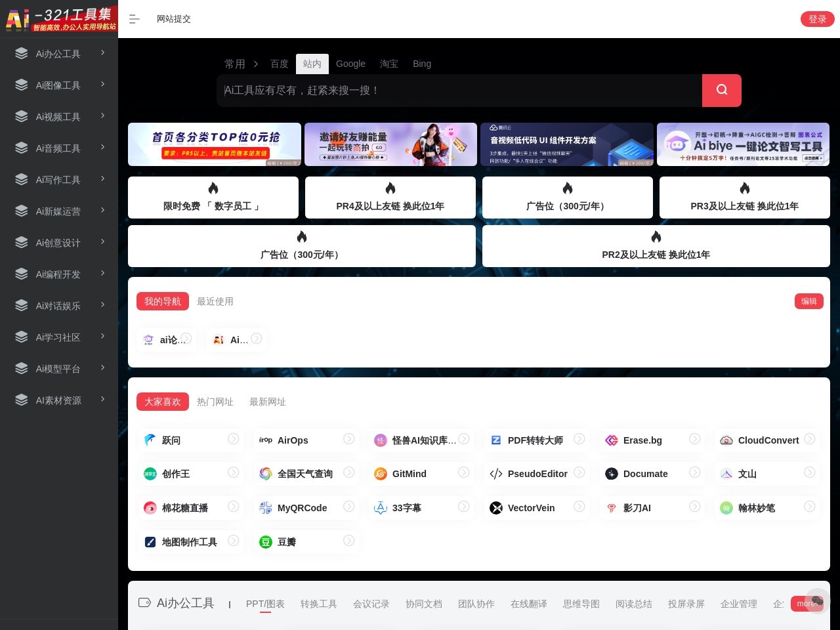Image resolution: width=840 pixels, height=630 pixels.
Task: Click the GitMind orange icon
Action: [x=381, y=474]
